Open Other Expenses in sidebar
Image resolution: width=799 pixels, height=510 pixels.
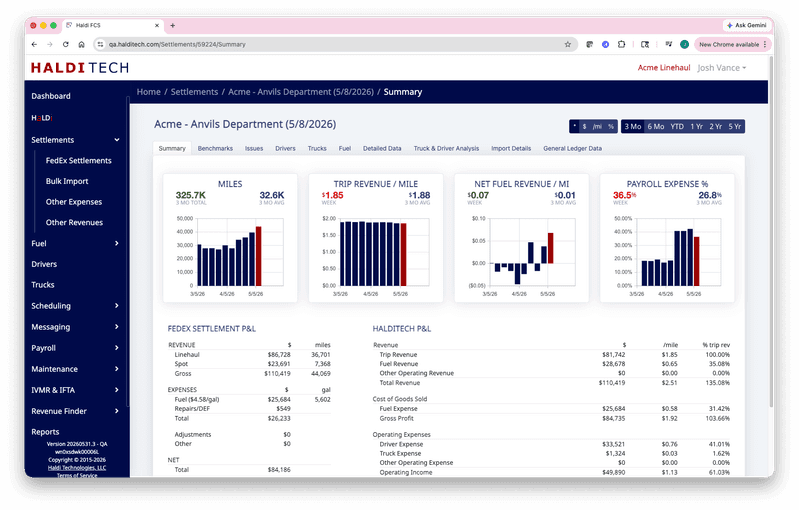(74, 202)
